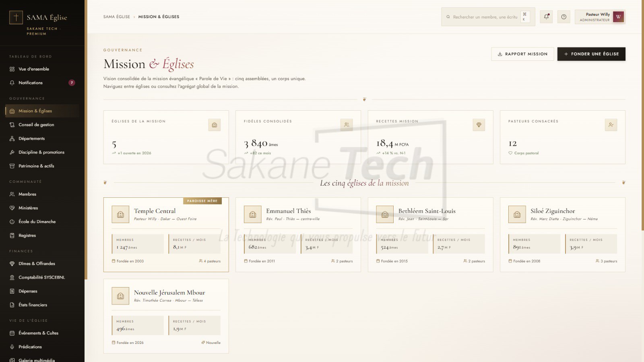The height and width of the screenshot is (362, 644).
Task: Open the Bethléem Saint-Louis card title
Action: coord(427,211)
